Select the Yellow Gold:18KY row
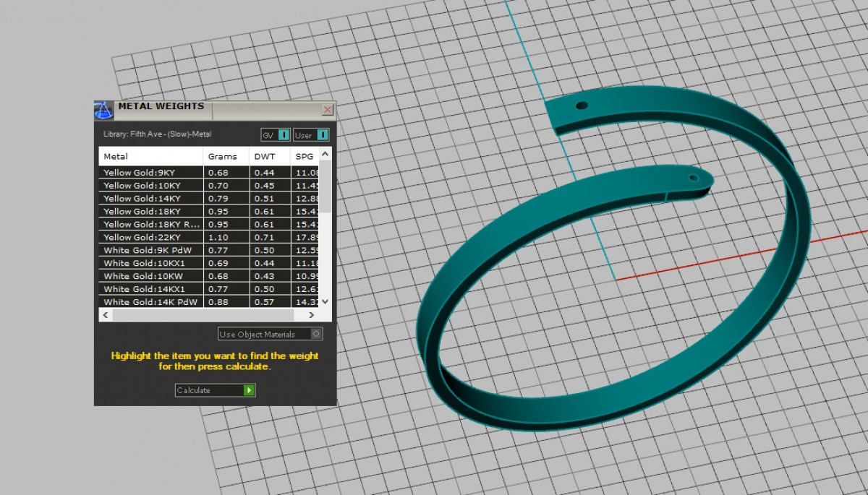This screenshot has height=495, width=868. point(150,212)
